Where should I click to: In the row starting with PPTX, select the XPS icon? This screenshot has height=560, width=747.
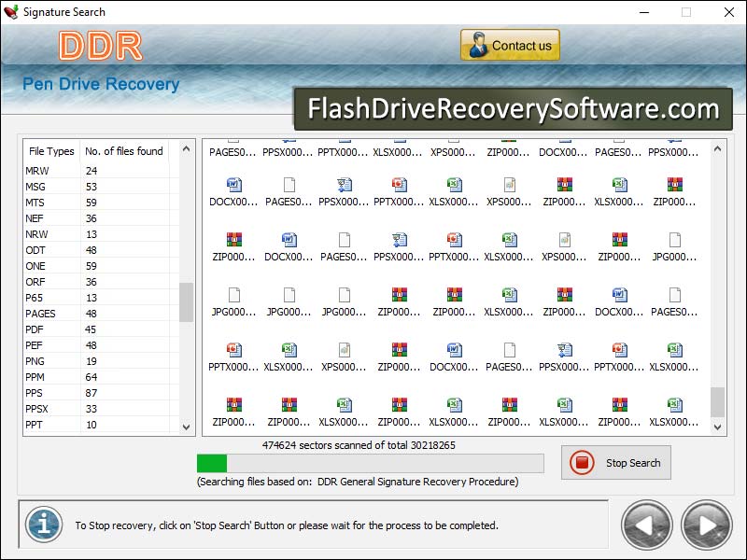click(344, 350)
